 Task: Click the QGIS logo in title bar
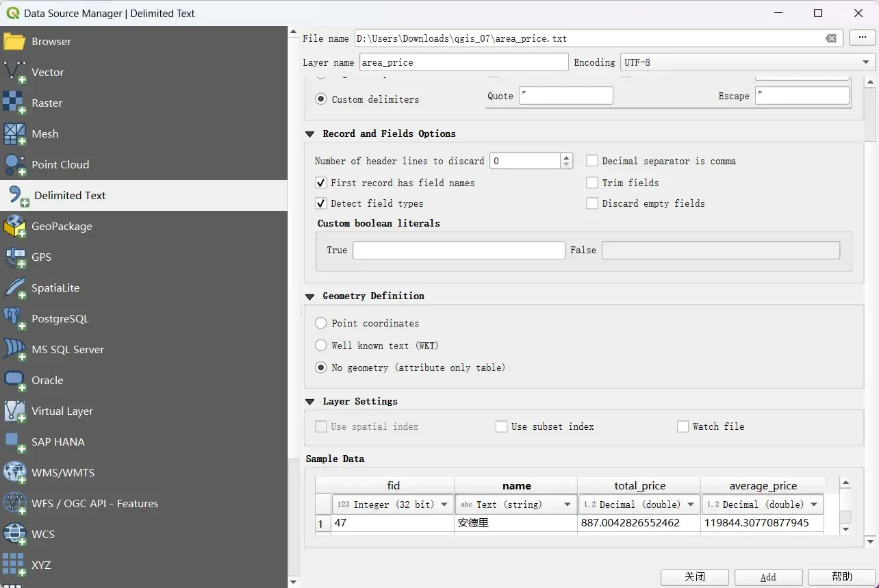pos(12,13)
